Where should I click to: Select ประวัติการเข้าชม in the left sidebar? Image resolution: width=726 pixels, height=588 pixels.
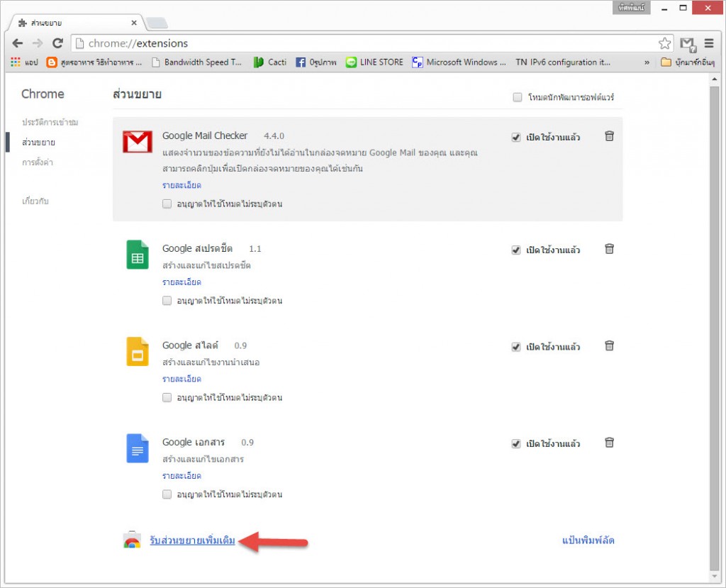(50, 123)
